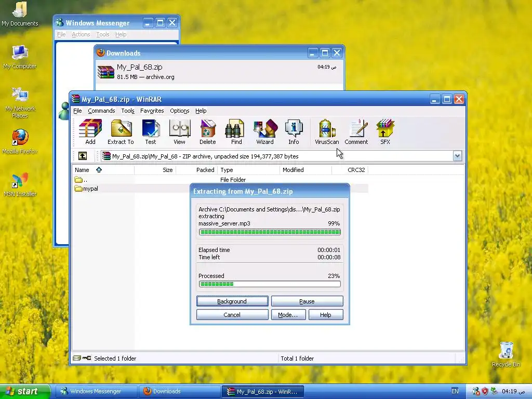
Task: Cancel the extraction
Action: (232, 315)
